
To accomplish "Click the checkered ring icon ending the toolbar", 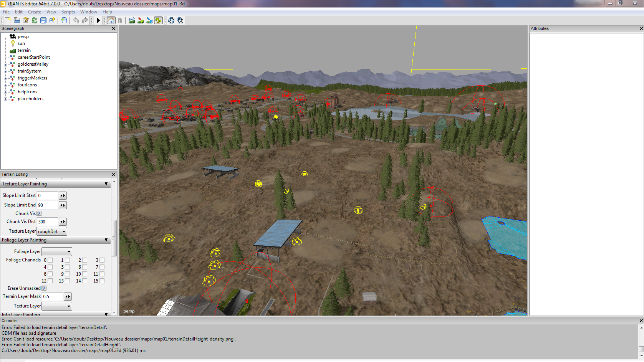I will pyautogui.click(x=180, y=20).
